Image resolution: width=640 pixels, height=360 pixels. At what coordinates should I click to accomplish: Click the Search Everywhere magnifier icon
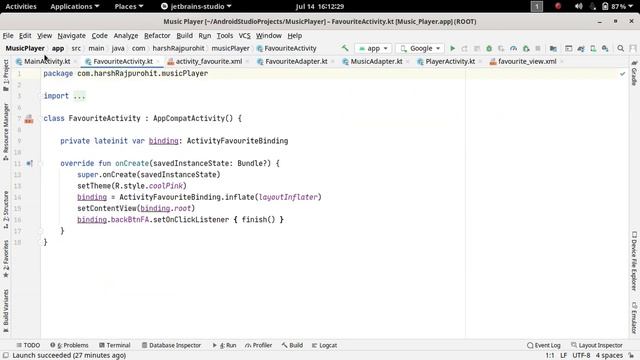pos(620,48)
